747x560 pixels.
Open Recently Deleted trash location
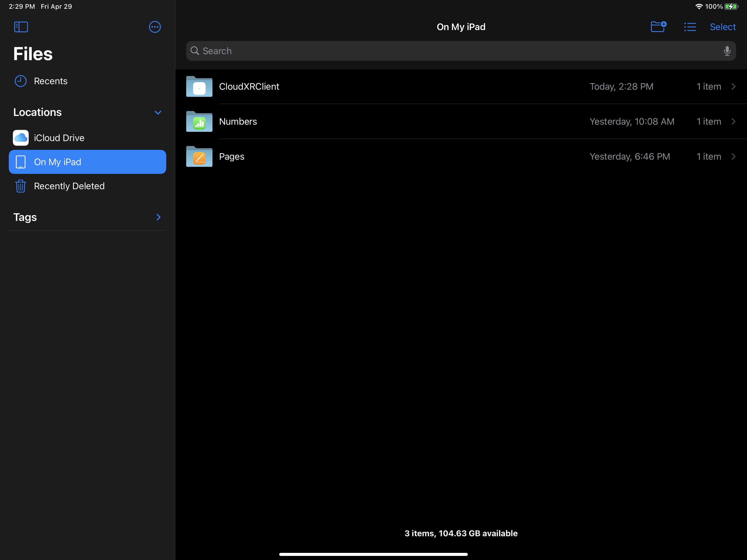(69, 186)
